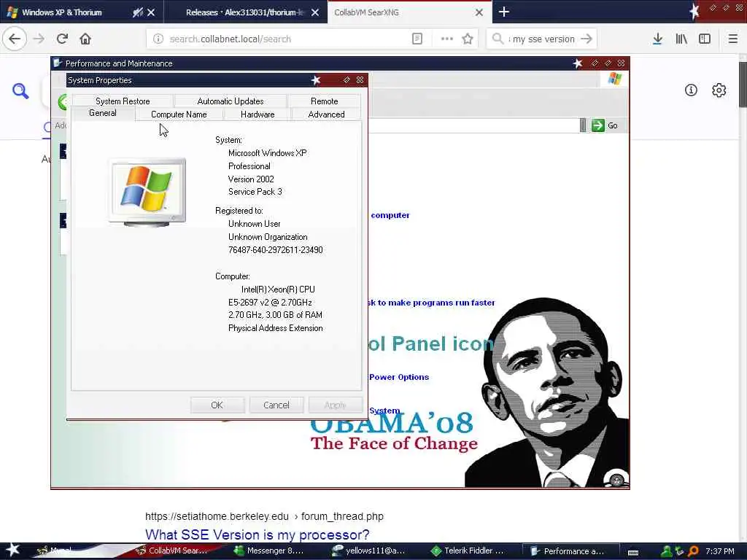The width and height of the screenshot is (747, 560).
Task: Open the Library icon
Action: [681, 39]
